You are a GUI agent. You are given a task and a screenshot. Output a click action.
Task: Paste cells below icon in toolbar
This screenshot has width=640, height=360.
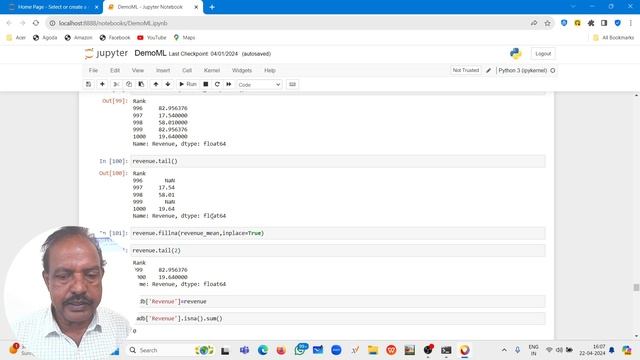(141, 84)
